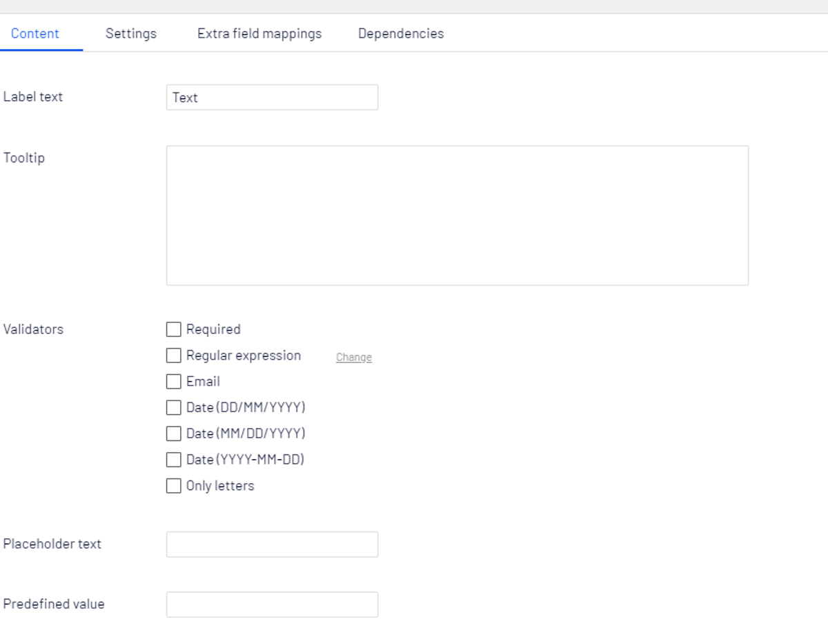Enable the Required validator
This screenshot has width=828, height=644.
(x=173, y=329)
